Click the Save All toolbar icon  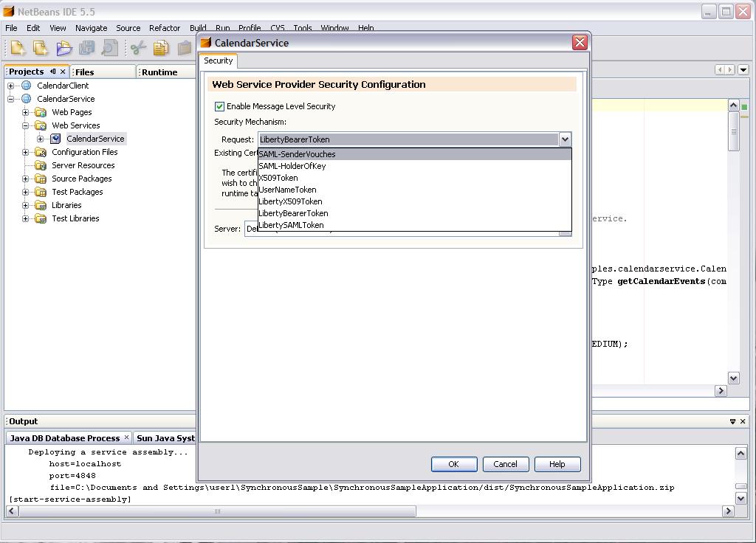coord(87,48)
